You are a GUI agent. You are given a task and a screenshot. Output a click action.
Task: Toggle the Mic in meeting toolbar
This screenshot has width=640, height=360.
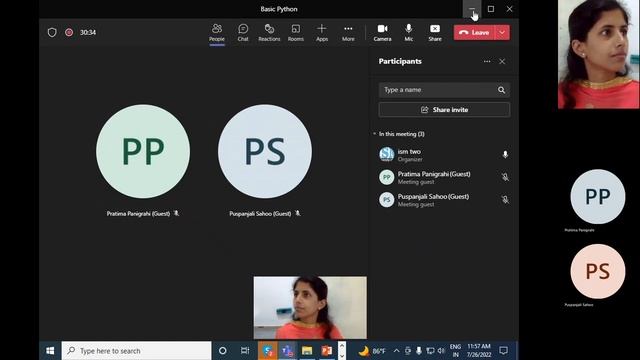pos(409,33)
